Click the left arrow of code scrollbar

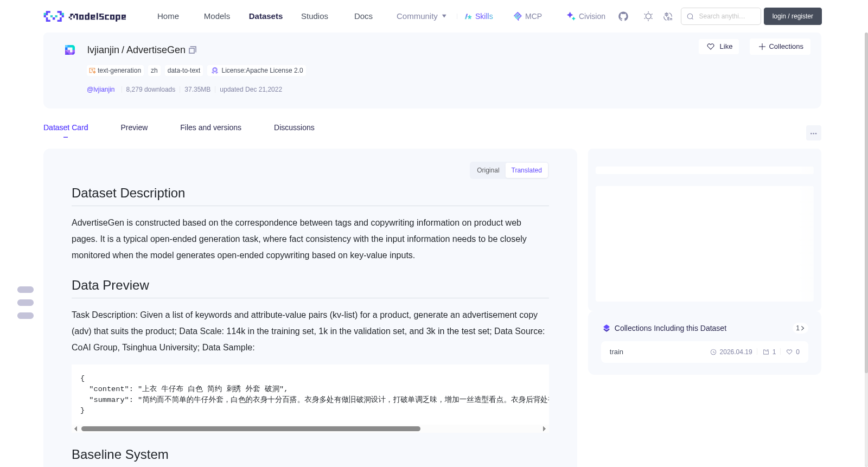(x=75, y=428)
